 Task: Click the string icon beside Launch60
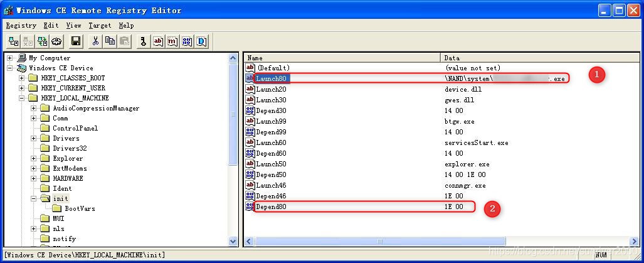[250, 142]
